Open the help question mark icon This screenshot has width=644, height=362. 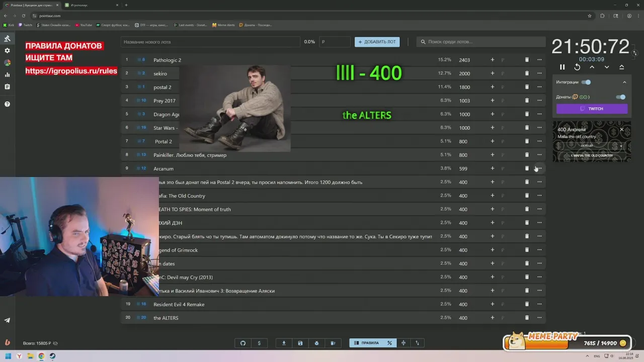tap(7, 104)
